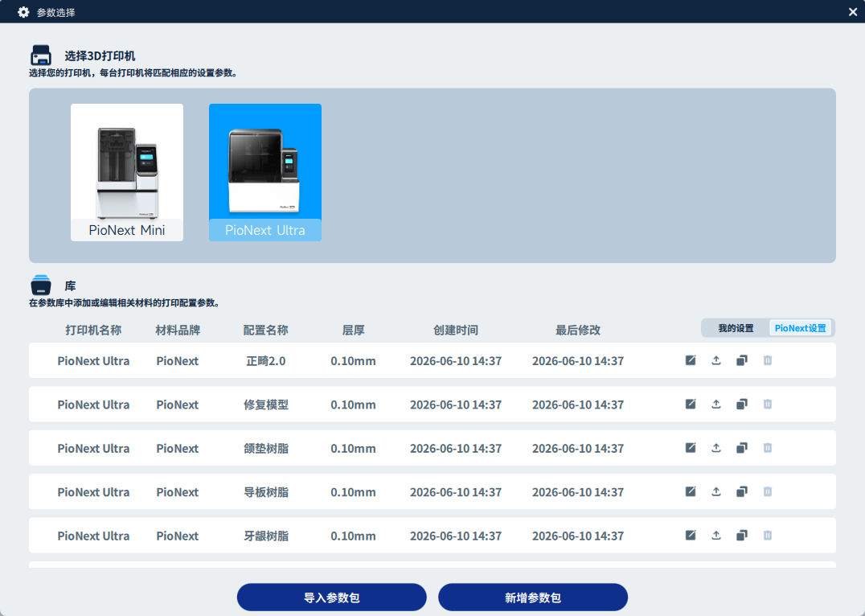Open editor for 导板树脂 row
The image size is (865, 616).
point(690,491)
